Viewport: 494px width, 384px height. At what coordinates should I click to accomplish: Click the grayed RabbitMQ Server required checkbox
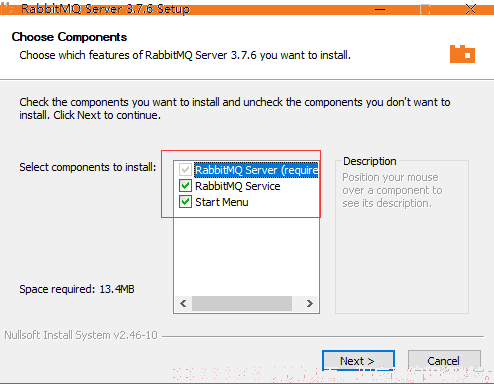pos(185,170)
